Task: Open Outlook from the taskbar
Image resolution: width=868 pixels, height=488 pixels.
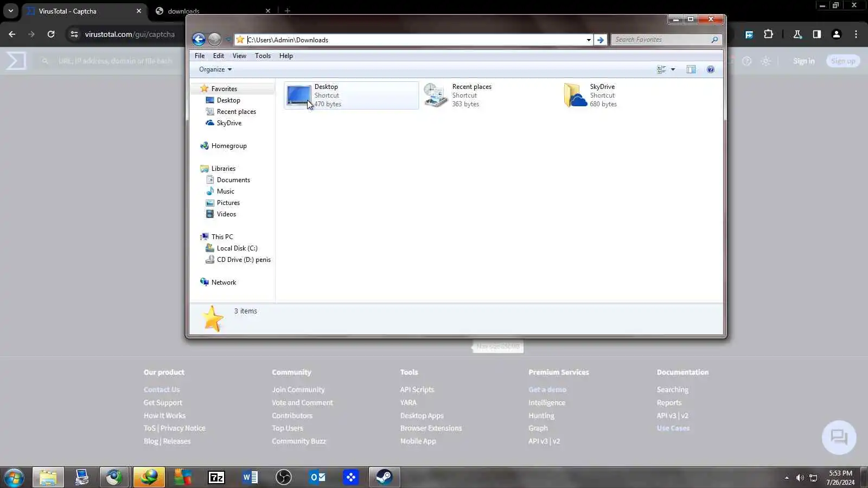Action: (317, 477)
